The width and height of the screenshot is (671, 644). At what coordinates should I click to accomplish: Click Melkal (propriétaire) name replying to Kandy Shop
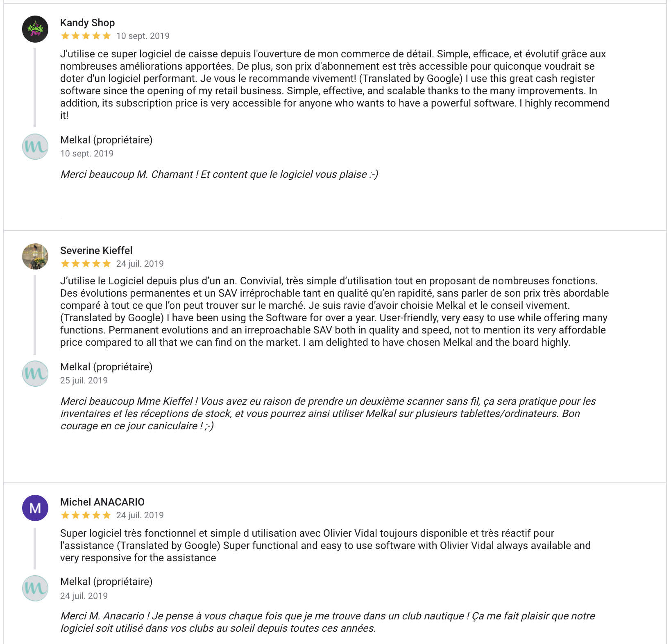click(x=106, y=140)
